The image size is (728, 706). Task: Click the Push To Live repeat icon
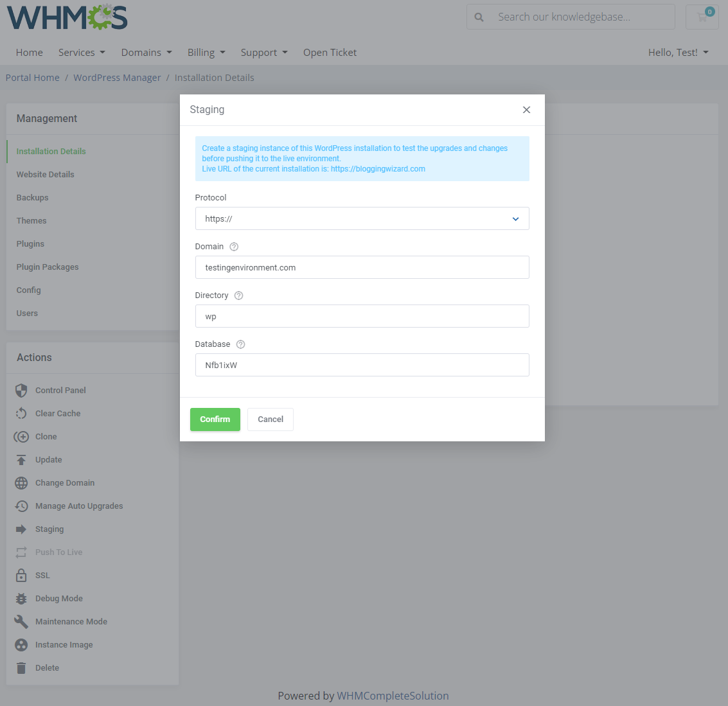(21, 552)
